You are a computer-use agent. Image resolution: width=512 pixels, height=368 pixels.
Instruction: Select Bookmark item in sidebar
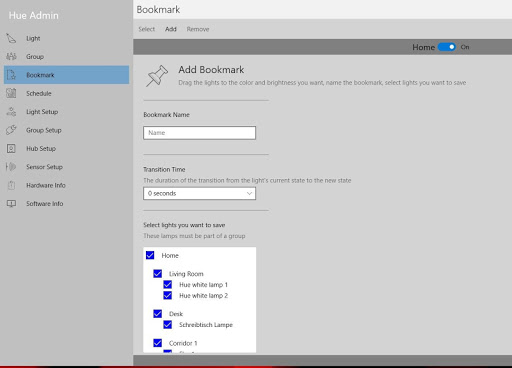[66, 75]
